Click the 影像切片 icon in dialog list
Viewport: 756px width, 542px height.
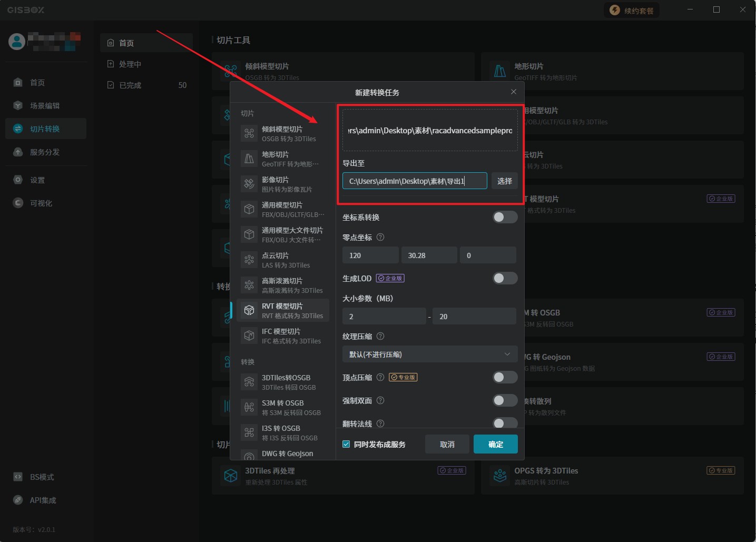coord(249,184)
